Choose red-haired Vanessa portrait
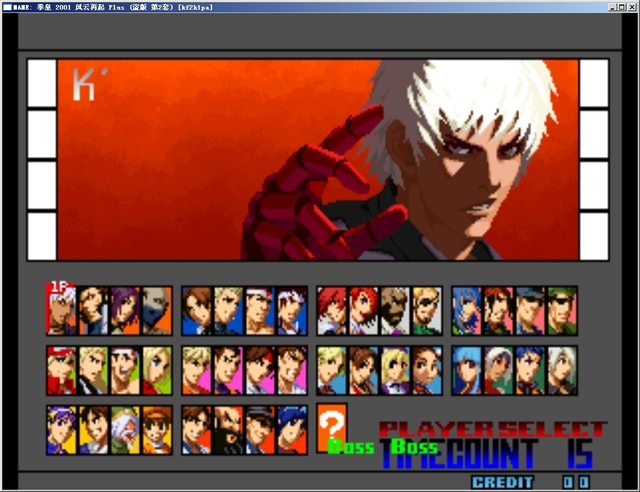The width and height of the screenshot is (640, 492). coord(364,311)
